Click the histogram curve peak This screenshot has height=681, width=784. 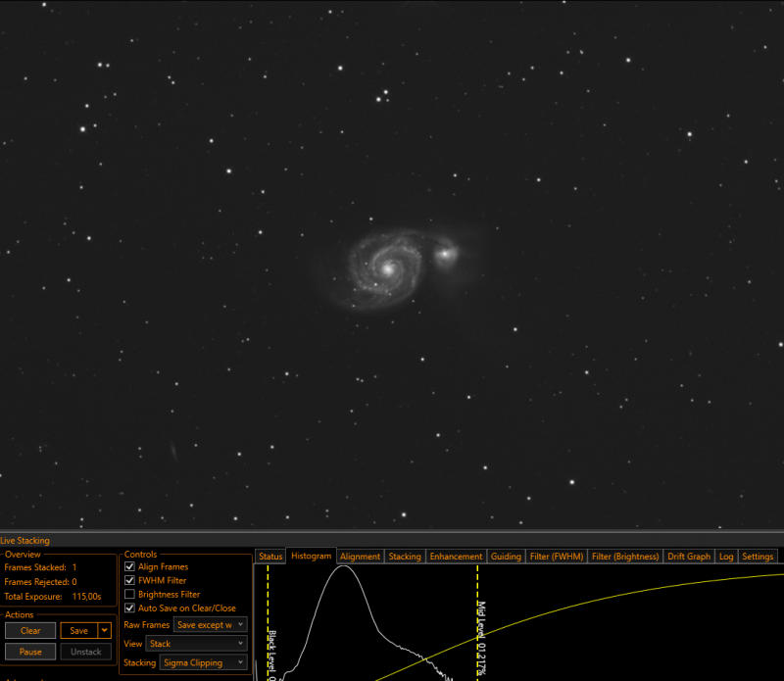[x=344, y=566]
